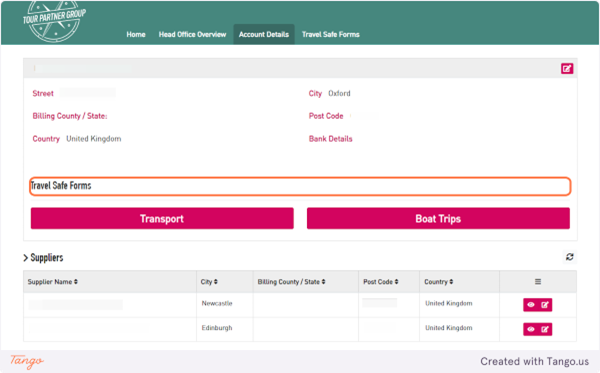Sort suppliers by Country column
Viewport: 600px width, 373px height.
click(439, 282)
